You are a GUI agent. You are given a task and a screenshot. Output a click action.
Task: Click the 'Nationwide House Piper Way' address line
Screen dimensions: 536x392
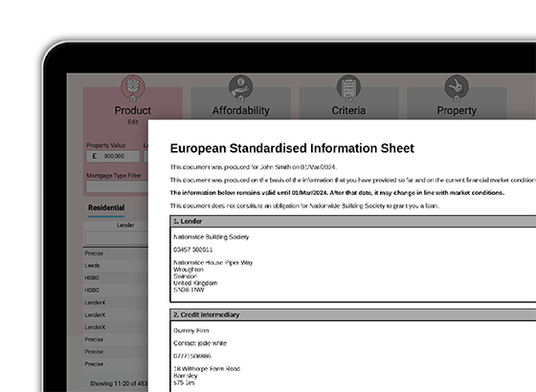point(212,263)
